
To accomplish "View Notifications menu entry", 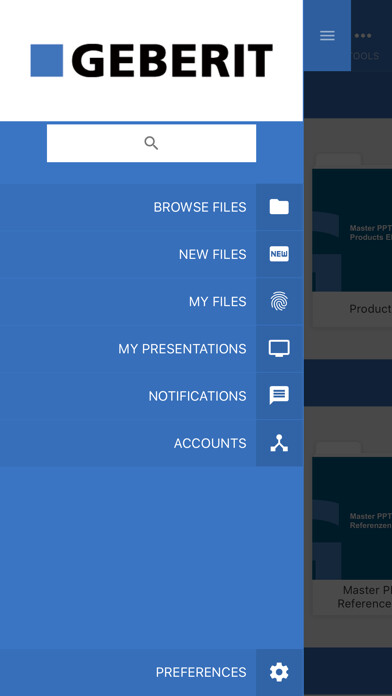I will (x=197, y=396).
